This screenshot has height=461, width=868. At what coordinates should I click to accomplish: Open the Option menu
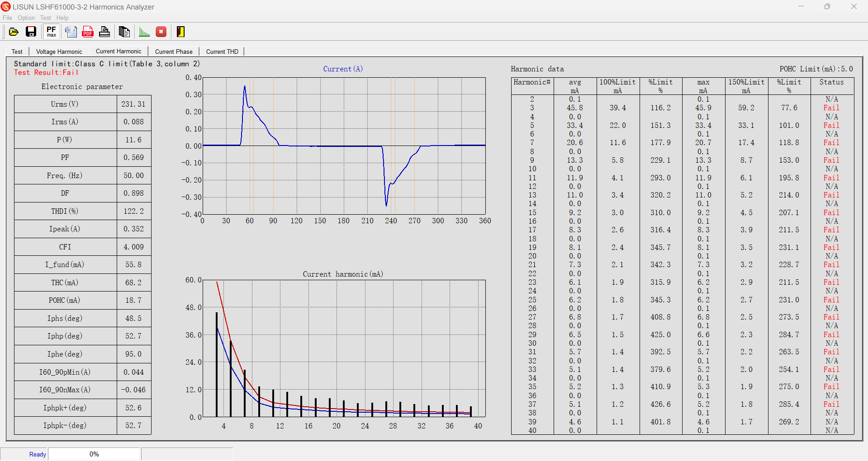[x=26, y=18]
